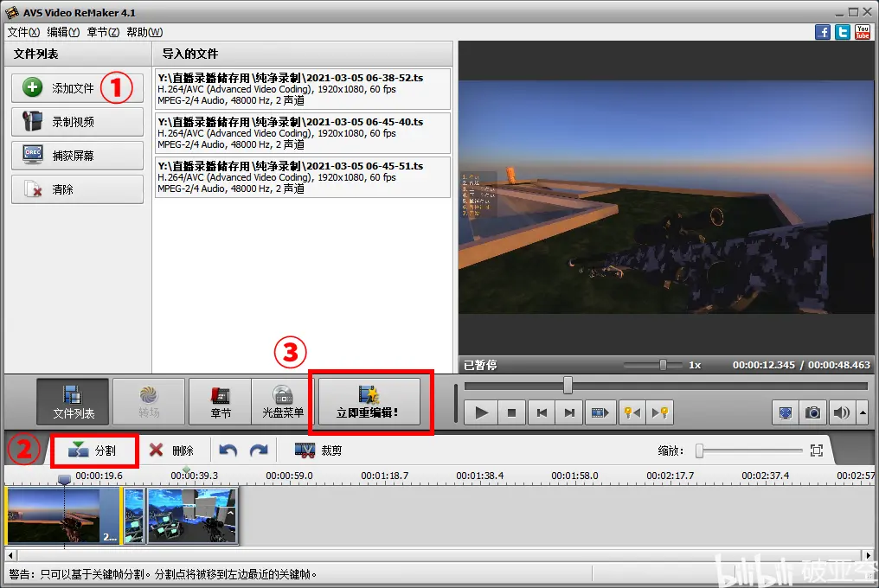Screen dimensions: 879x588
Task: Jump to the previous keyframe
Action: coord(632,413)
